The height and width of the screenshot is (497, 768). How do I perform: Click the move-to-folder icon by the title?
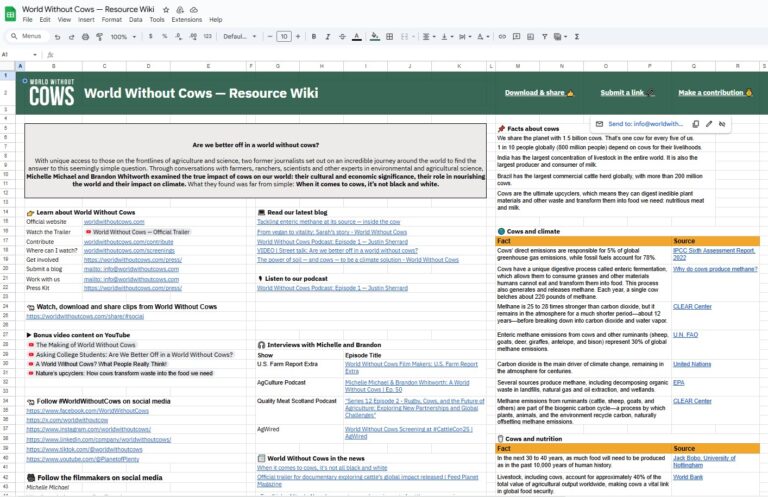coord(180,10)
